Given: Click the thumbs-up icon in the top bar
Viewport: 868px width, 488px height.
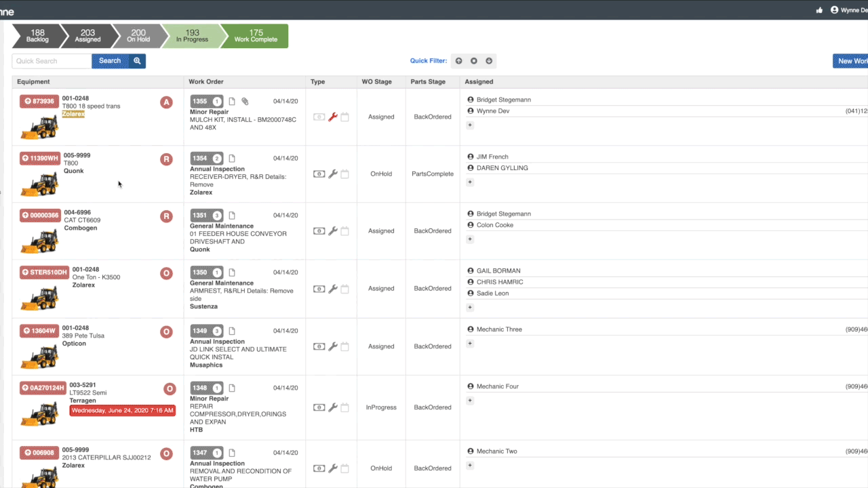Looking at the screenshot, I should (x=818, y=11).
